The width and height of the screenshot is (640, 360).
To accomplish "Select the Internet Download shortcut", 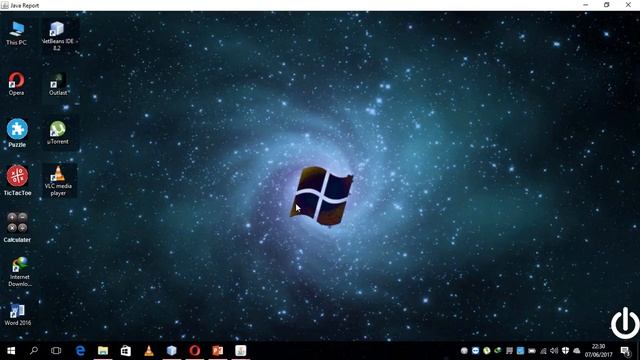I will click(19, 272).
